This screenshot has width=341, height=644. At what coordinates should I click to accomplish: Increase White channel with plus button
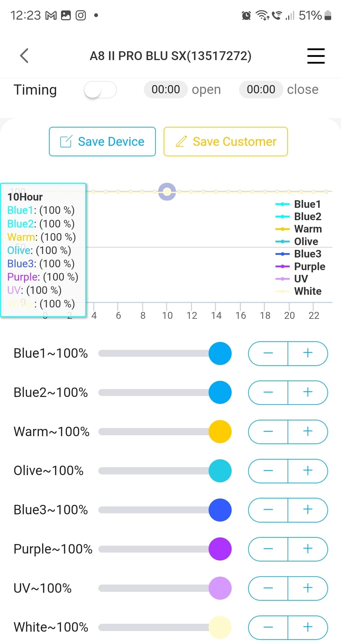[308, 627]
